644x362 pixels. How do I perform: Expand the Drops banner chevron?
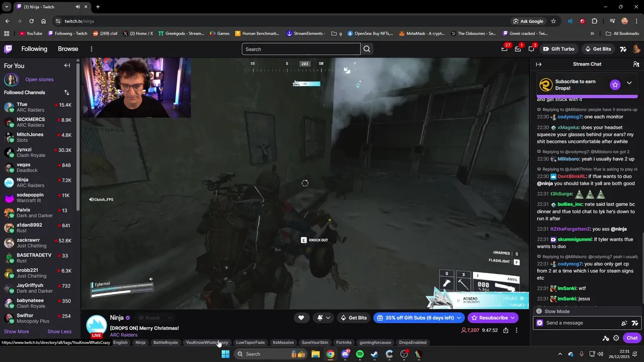click(629, 83)
